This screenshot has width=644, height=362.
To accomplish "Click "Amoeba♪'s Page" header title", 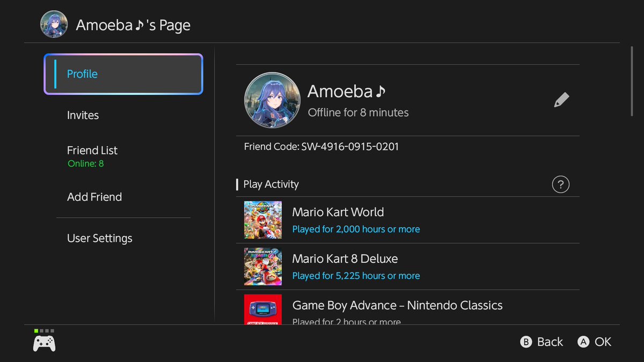I will click(133, 25).
